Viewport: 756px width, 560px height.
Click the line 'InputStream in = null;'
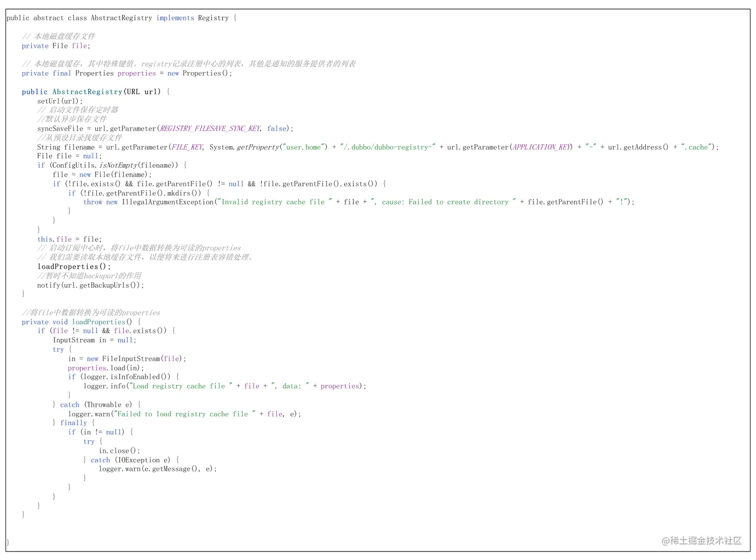tap(94, 340)
